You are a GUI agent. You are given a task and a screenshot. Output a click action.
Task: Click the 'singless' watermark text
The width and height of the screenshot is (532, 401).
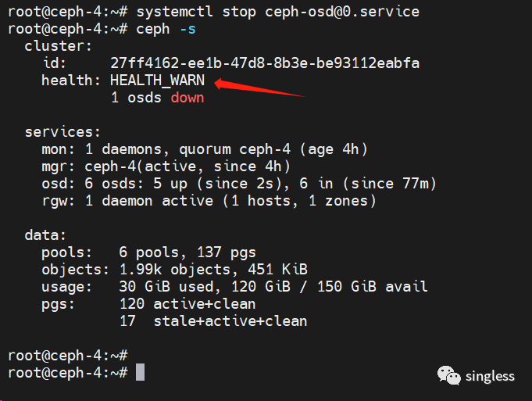(x=490, y=376)
